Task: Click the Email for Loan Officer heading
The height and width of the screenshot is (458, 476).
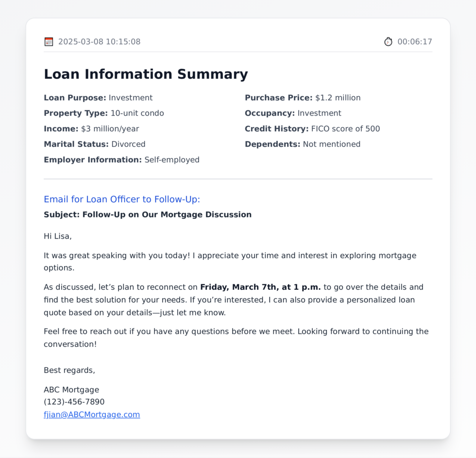Action: (x=122, y=199)
